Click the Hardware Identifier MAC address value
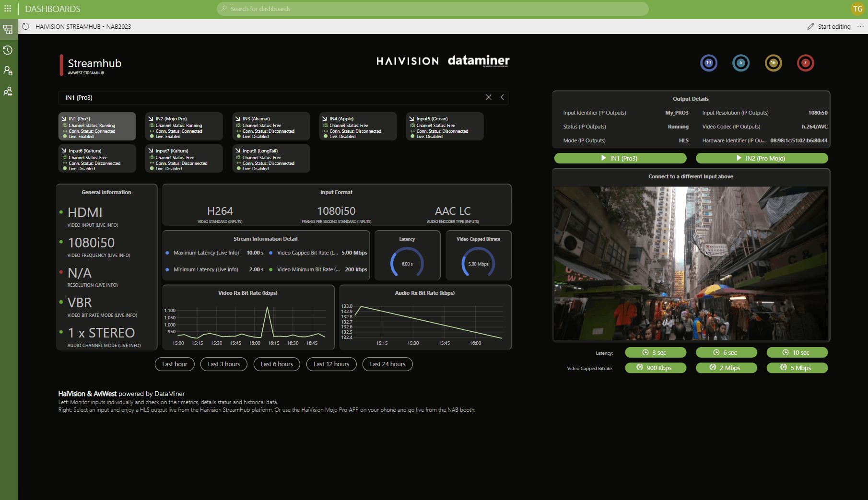 pyautogui.click(x=799, y=140)
